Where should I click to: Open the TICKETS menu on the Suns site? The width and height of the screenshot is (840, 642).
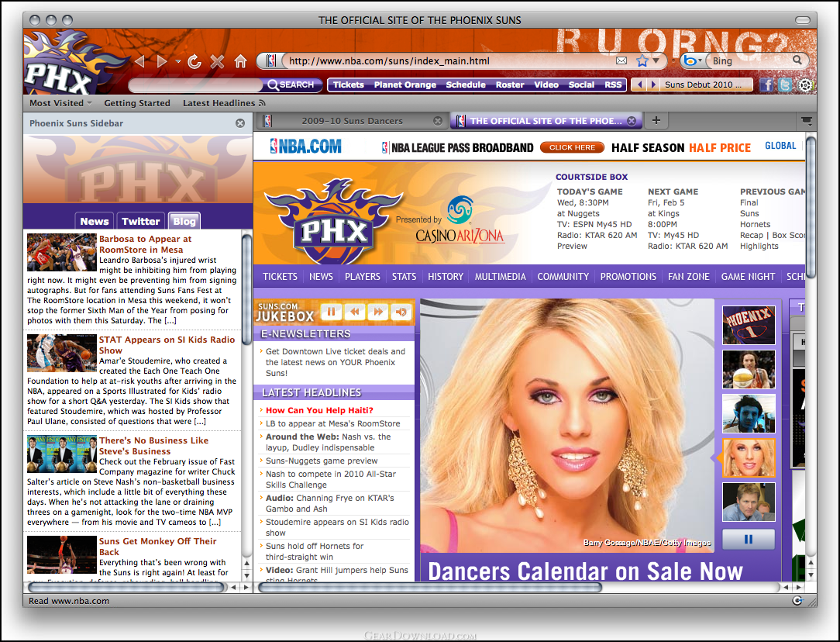[280, 277]
